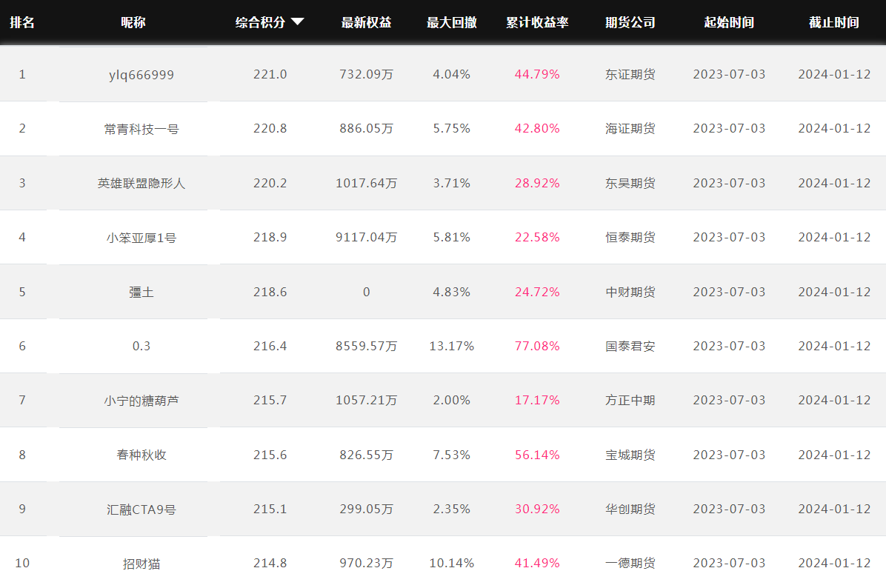Viewport: 886px width, 588px height.
Task: Select zero equity in 彊土 row
Action: pos(366,292)
